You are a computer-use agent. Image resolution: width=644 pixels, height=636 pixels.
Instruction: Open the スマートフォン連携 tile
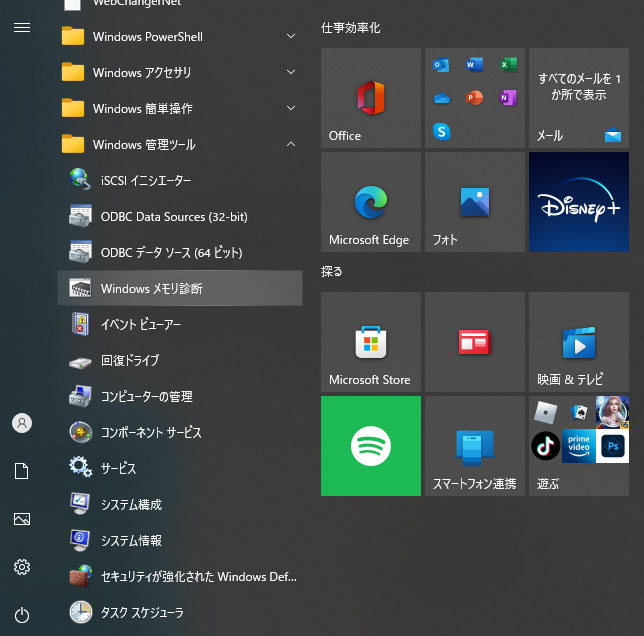(475, 445)
